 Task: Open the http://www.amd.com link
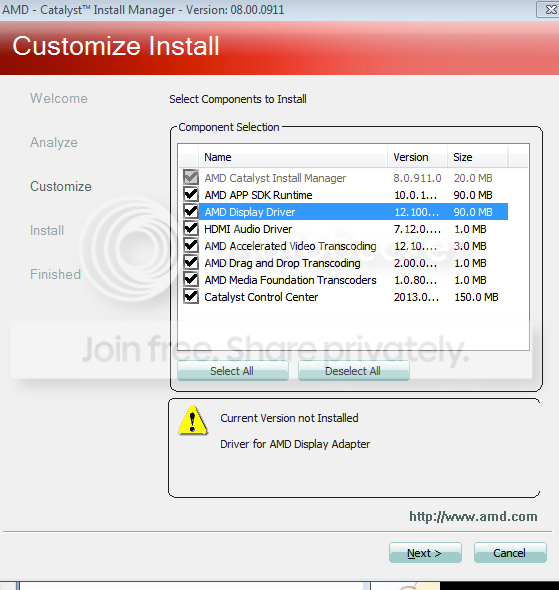point(473,517)
